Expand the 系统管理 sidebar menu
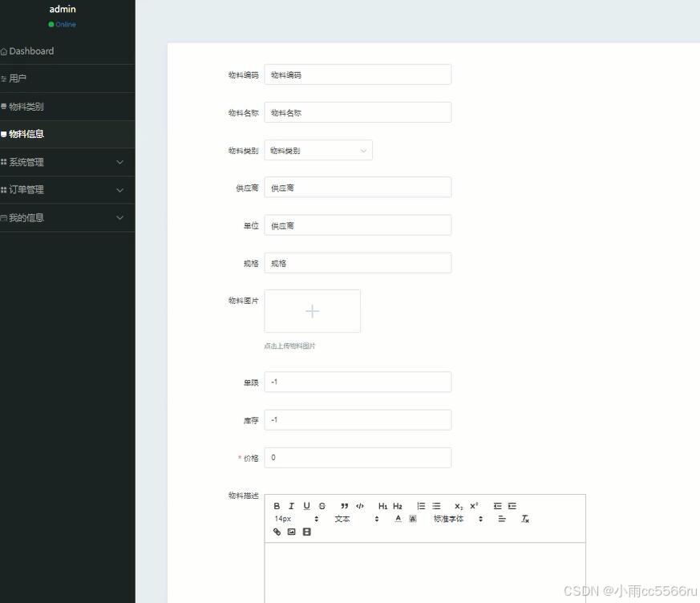 click(x=67, y=162)
